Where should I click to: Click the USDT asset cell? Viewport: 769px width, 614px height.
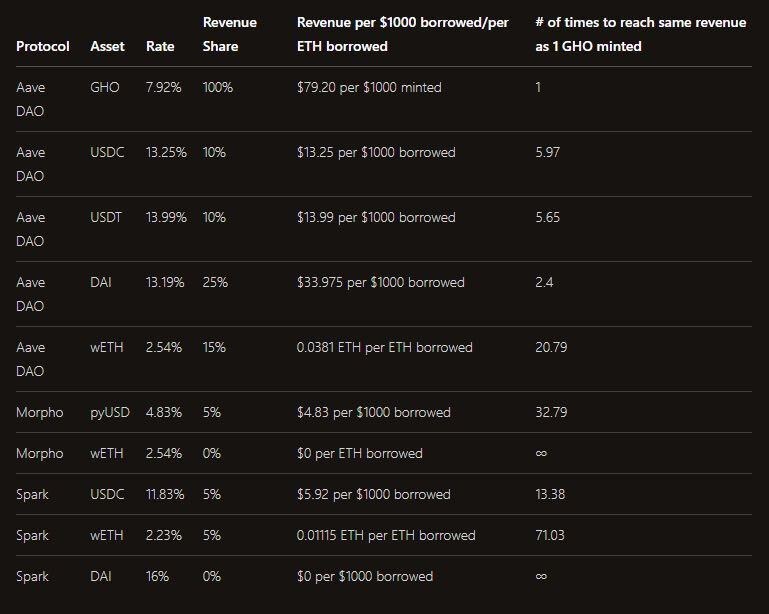(107, 218)
